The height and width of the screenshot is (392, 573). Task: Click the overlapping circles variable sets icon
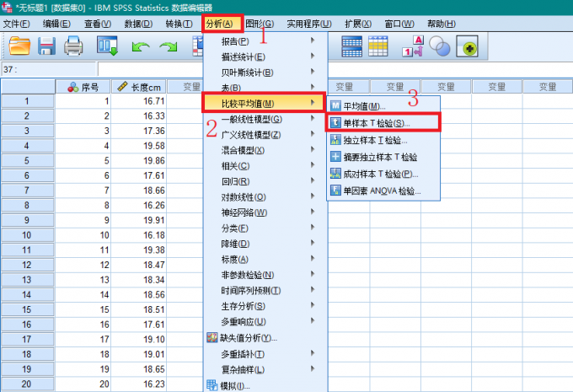pos(439,46)
